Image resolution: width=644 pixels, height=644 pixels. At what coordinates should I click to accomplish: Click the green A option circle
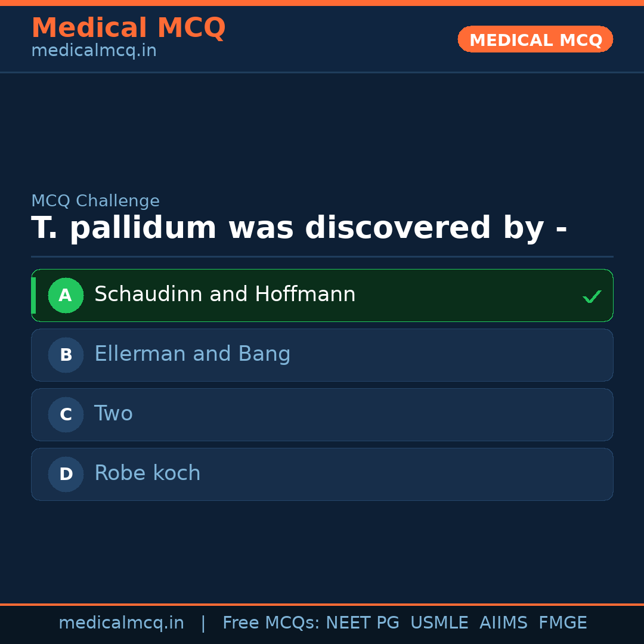[x=66, y=295]
